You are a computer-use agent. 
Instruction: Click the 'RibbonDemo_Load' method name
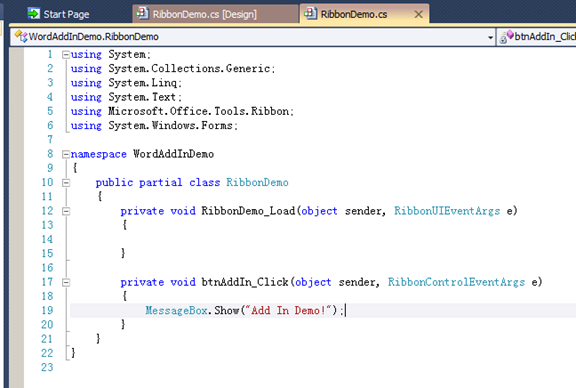(248, 211)
